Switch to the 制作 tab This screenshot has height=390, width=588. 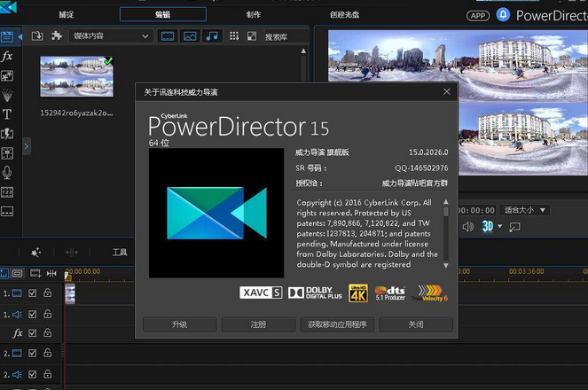pos(254,14)
